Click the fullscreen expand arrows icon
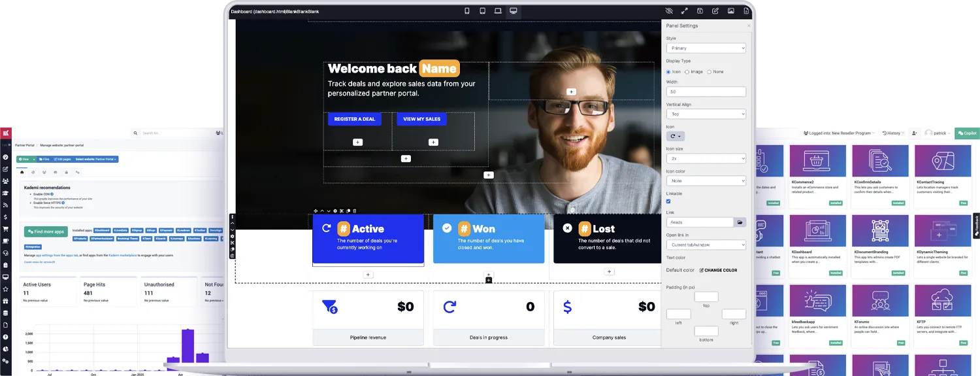 click(x=685, y=11)
